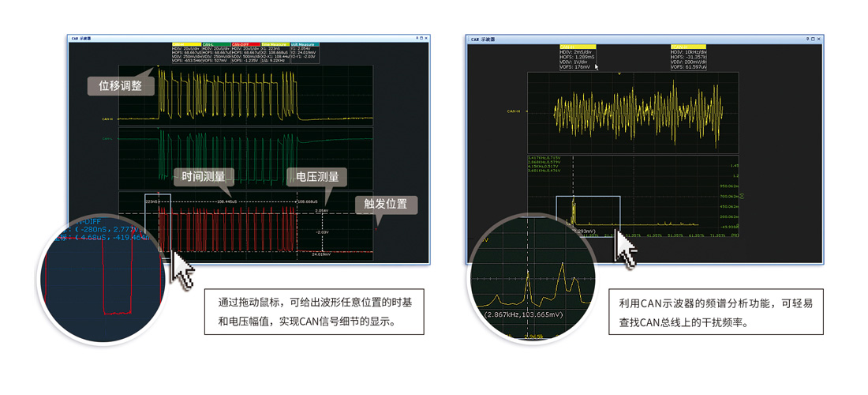
Task: Maximize the right CAN oscilloscope panel
Action: (814, 39)
